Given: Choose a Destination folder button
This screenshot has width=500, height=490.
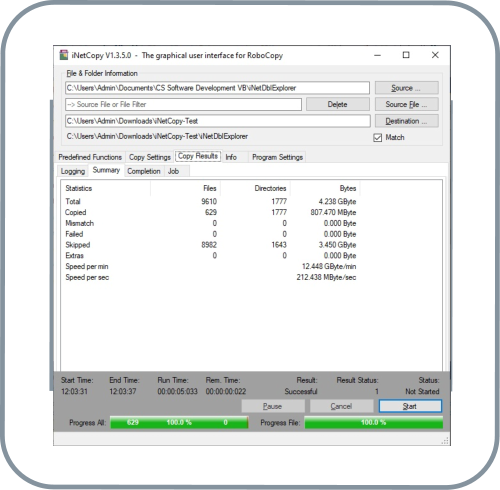Looking at the screenshot, I should (406, 121).
